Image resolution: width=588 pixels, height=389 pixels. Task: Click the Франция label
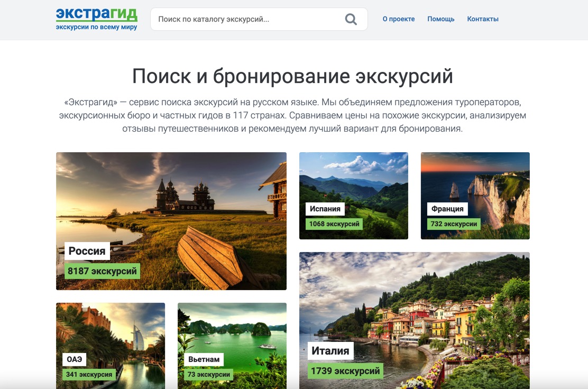click(x=447, y=209)
